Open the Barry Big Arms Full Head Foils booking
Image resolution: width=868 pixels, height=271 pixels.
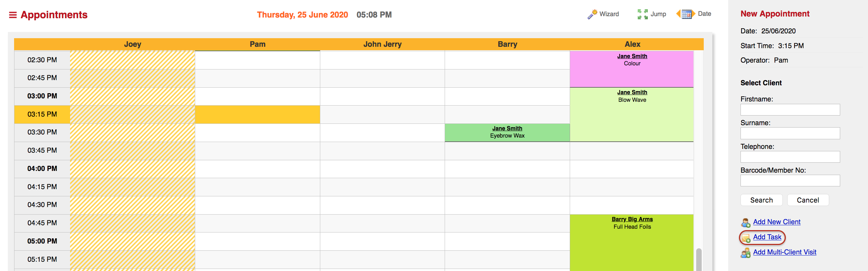[x=632, y=242]
